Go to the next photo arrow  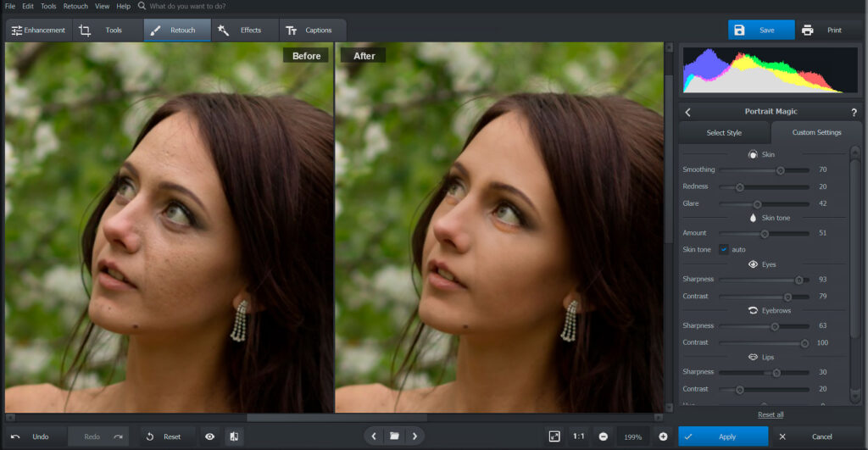pyautogui.click(x=415, y=436)
